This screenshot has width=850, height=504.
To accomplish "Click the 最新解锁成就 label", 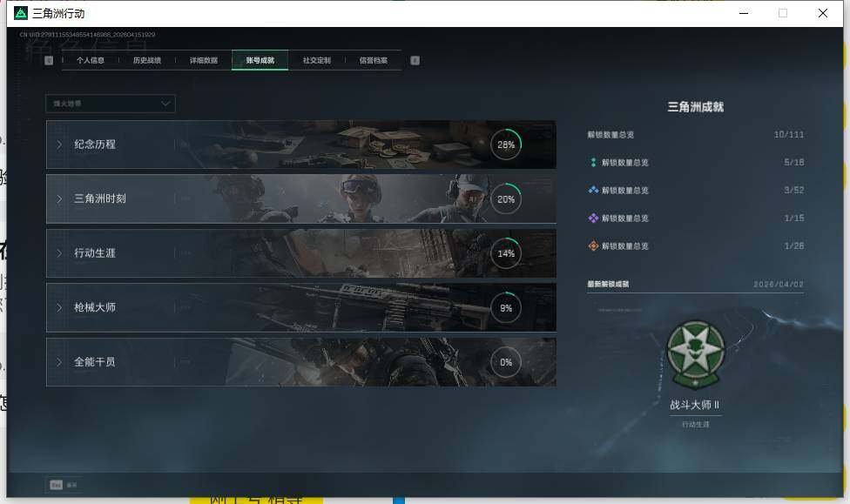I will tap(608, 284).
